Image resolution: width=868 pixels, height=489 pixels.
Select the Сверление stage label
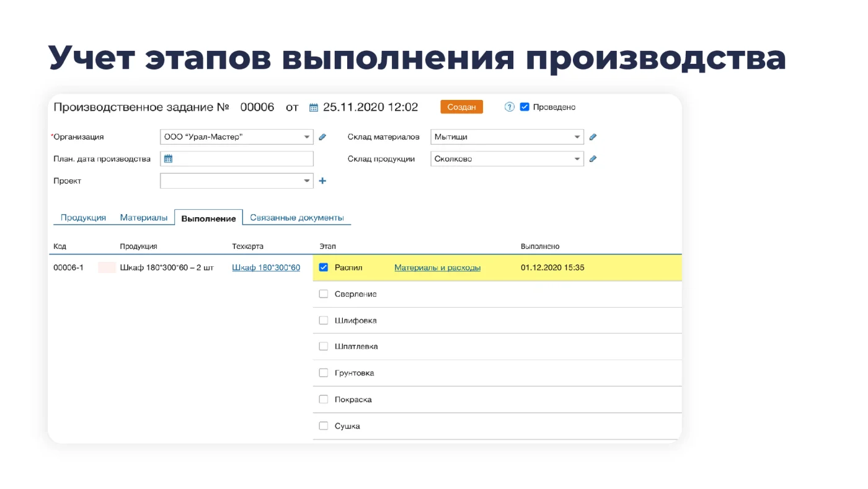[x=355, y=294]
